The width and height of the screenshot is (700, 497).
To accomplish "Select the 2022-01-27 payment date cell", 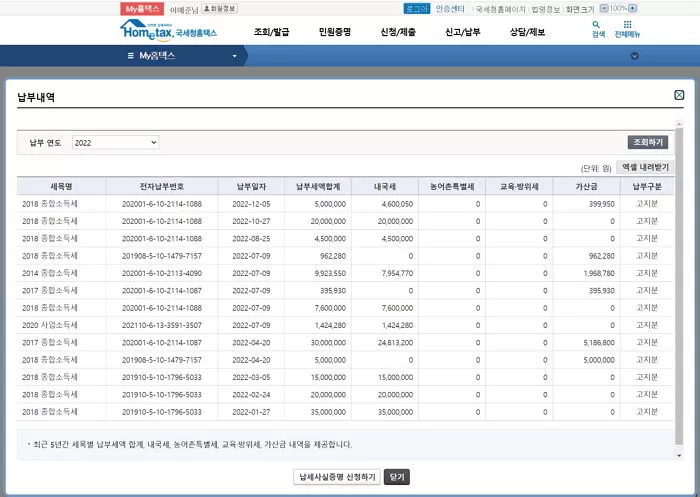I will tap(251, 412).
